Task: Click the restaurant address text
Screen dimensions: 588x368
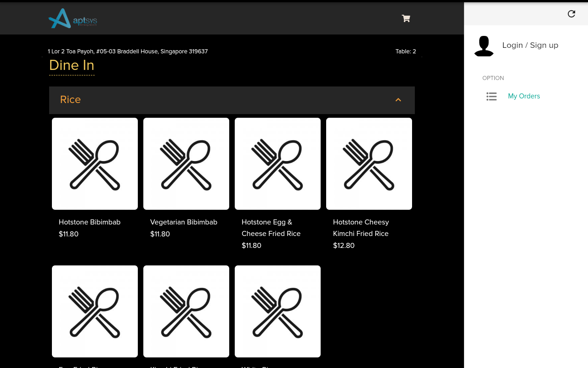Action: (x=128, y=52)
